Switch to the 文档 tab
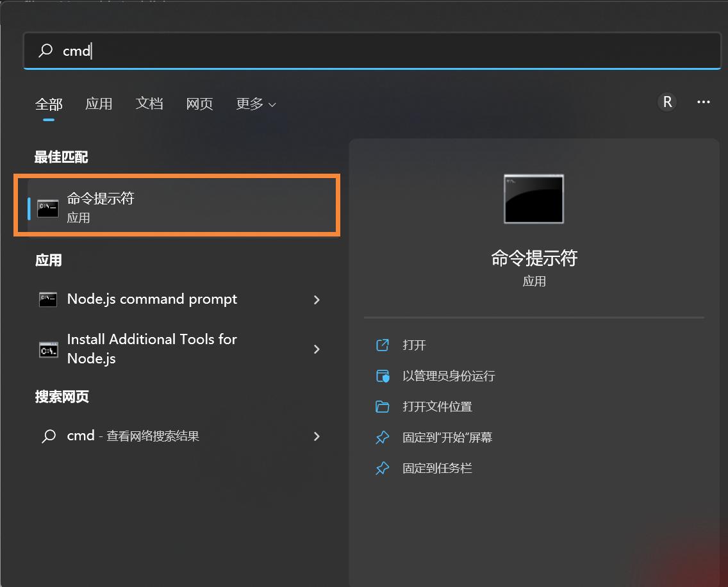The width and height of the screenshot is (728, 587). [149, 104]
